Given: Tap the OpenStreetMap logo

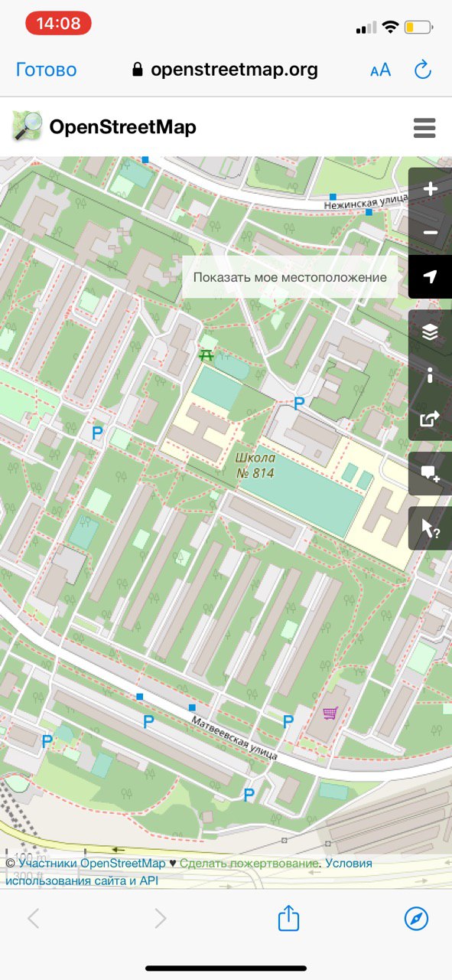Looking at the screenshot, I should 104,127.
